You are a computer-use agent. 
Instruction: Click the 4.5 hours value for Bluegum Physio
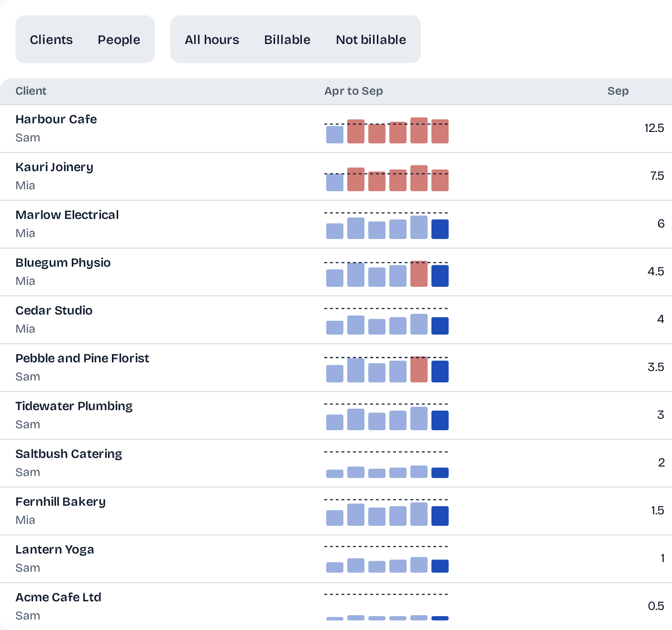[x=656, y=272]
